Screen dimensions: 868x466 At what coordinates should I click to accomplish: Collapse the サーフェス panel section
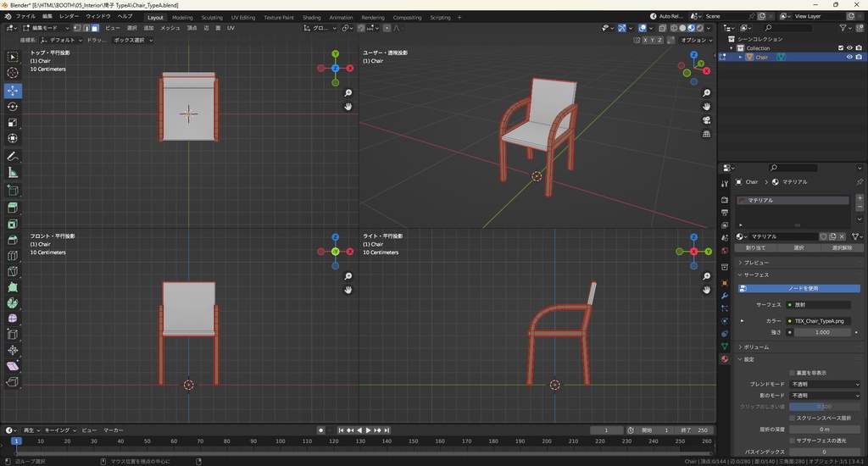pyautogui.click(x=756, y=275)
